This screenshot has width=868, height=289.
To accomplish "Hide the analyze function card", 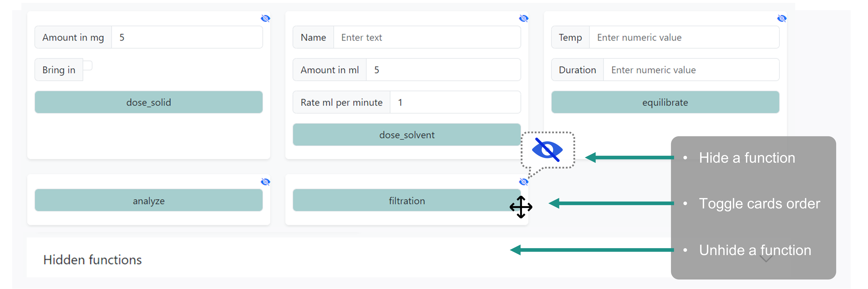I will pyautogui.click(x=265, y=182).
